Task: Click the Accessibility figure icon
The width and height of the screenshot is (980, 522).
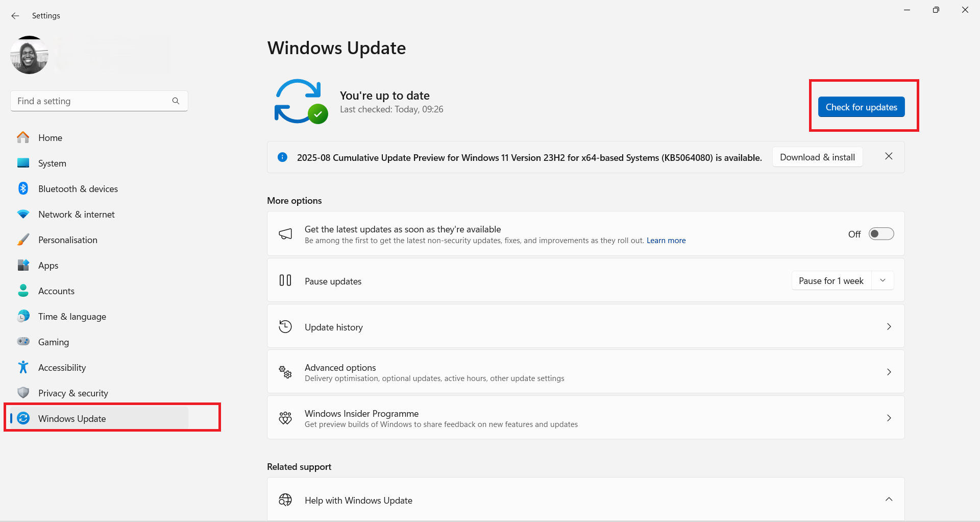Action: click(23, 367)
